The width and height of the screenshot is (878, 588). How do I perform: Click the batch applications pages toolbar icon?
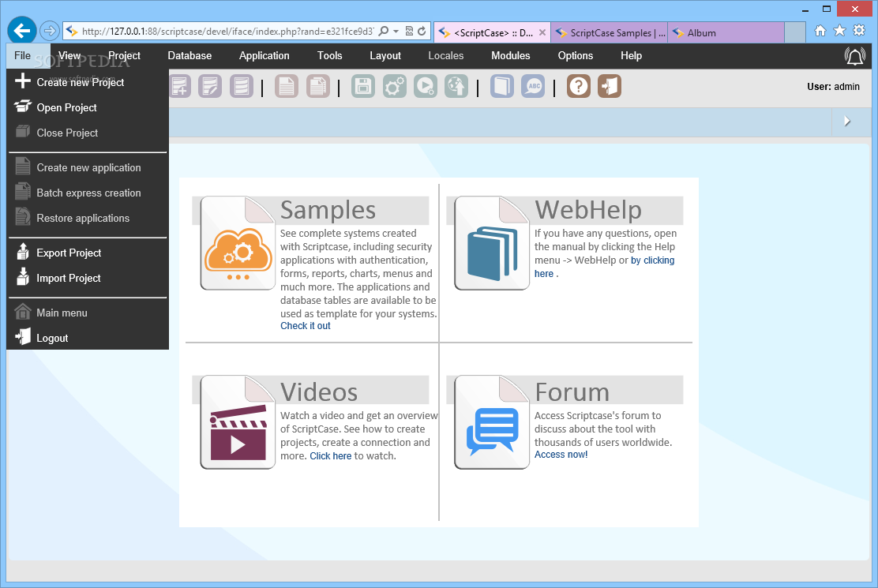[318, 86]
